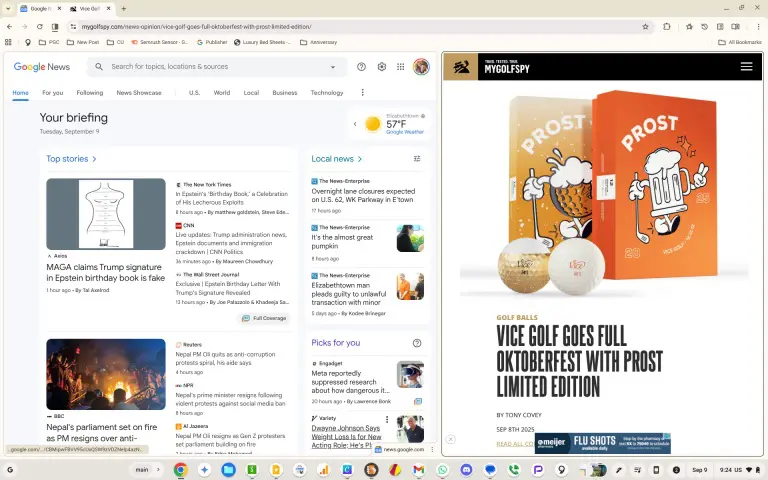Viewport: 768px width, 480px height.
Task: Open the Google apps grid icon
Action: (401, 67)
